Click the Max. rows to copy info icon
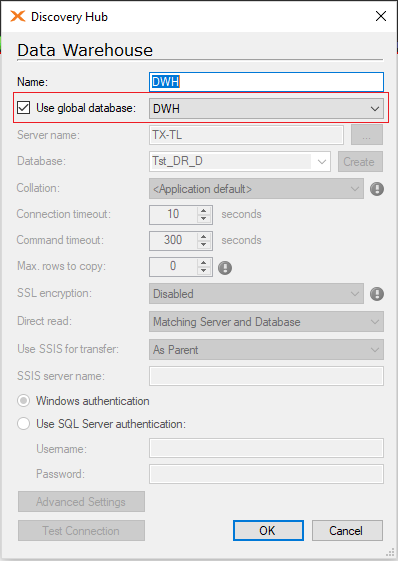 click(x=225, y=267)
